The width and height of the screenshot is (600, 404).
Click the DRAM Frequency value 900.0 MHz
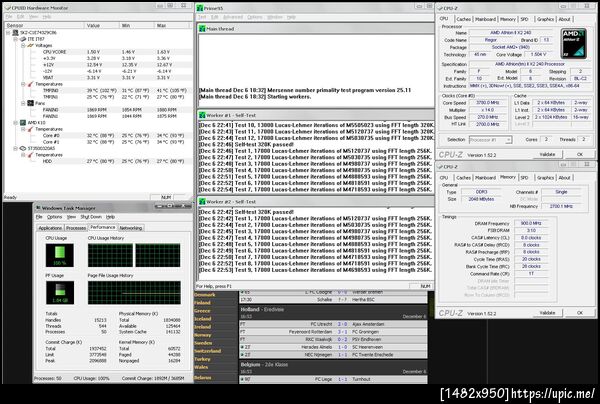pos(531,223)
